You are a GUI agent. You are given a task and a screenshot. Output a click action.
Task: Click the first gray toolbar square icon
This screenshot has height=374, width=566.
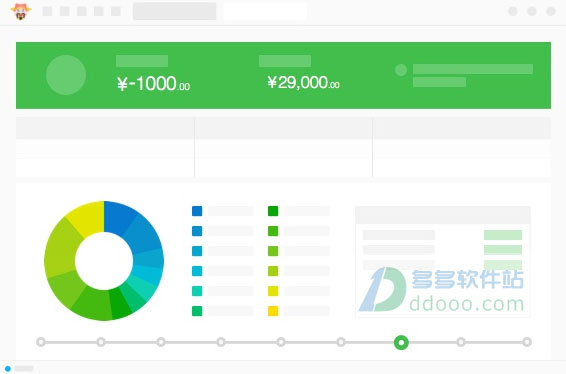(47, 11)
